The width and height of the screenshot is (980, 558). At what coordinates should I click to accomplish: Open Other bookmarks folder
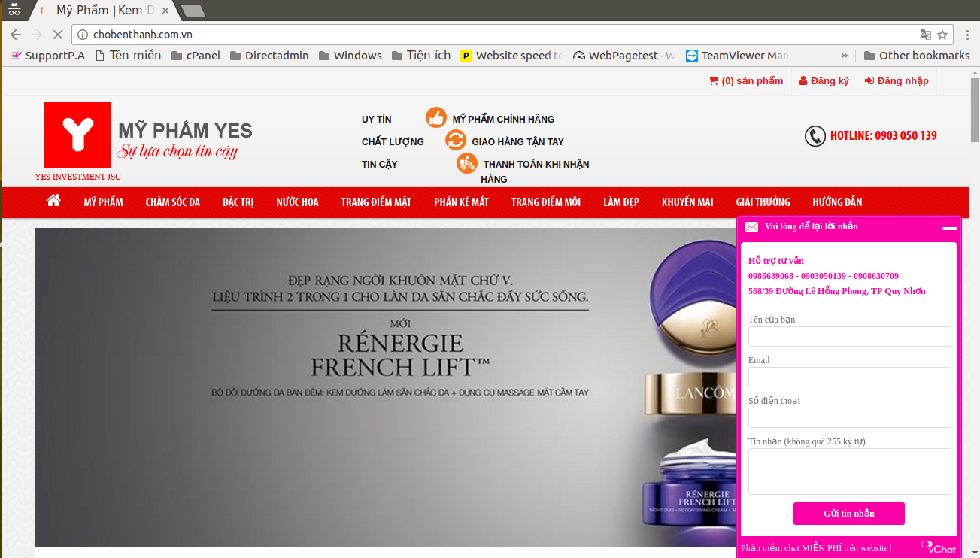click(x=917, y=56)
